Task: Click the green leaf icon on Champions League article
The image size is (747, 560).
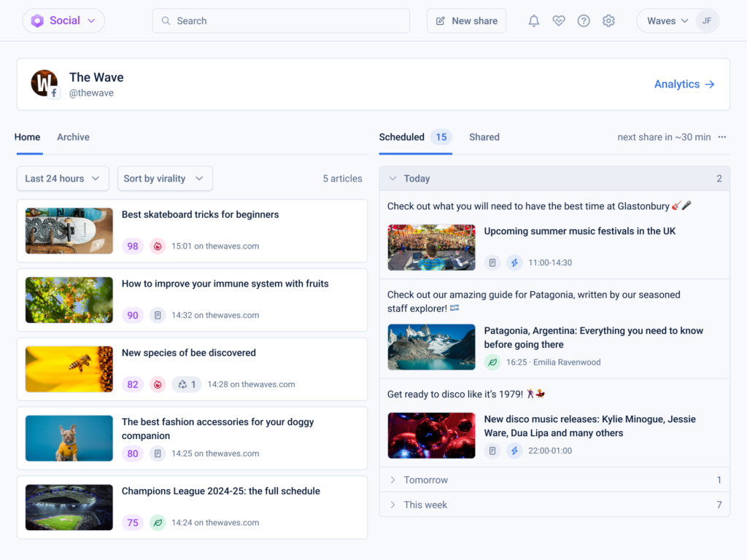Action: point(158,522)
